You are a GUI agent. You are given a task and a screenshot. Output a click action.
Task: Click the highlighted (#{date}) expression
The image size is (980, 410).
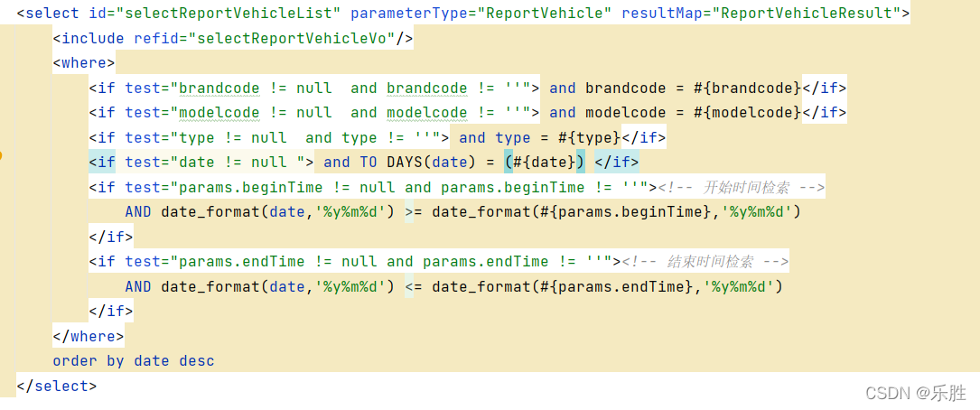pyautogui.click(x=545, y=163)
